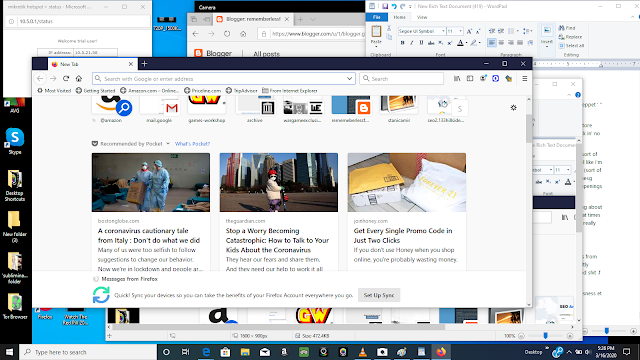Open the WordPad File menu
640x360 pixels.
coord(377,17)
